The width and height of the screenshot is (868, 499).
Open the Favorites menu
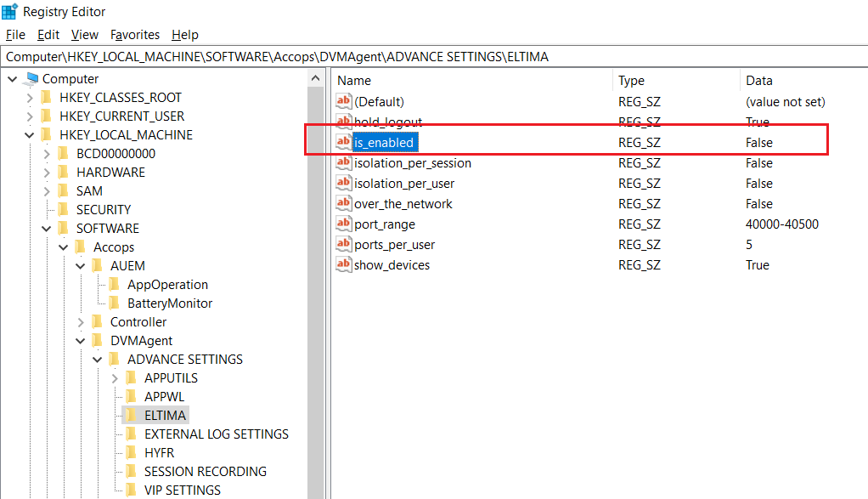[134, 35]
